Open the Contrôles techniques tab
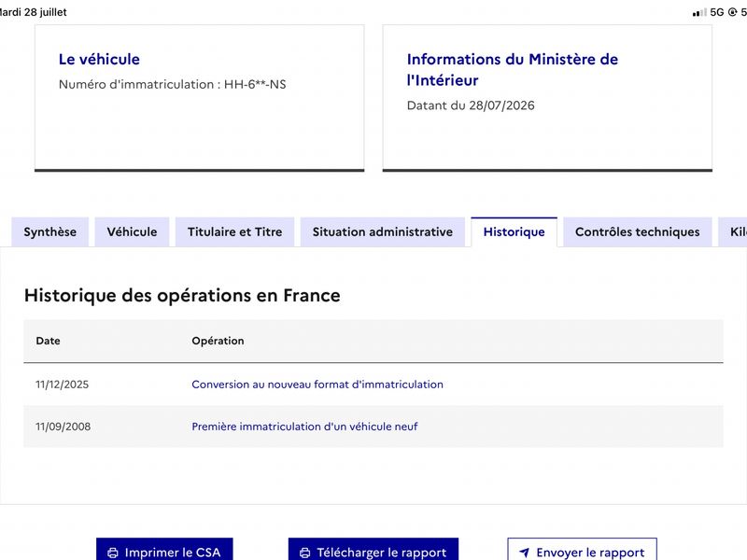Viewport: 747px width, 560px height. pos(638,231)
